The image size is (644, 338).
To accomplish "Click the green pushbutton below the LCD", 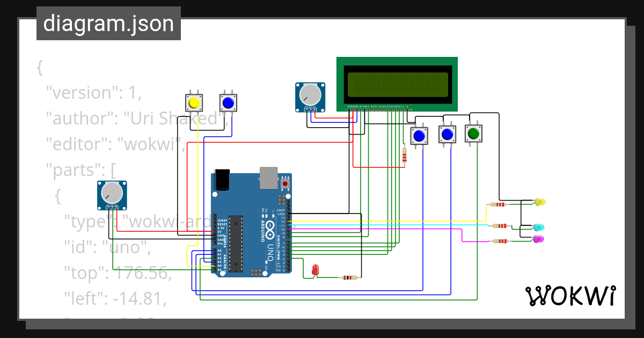I will point(473,133).
